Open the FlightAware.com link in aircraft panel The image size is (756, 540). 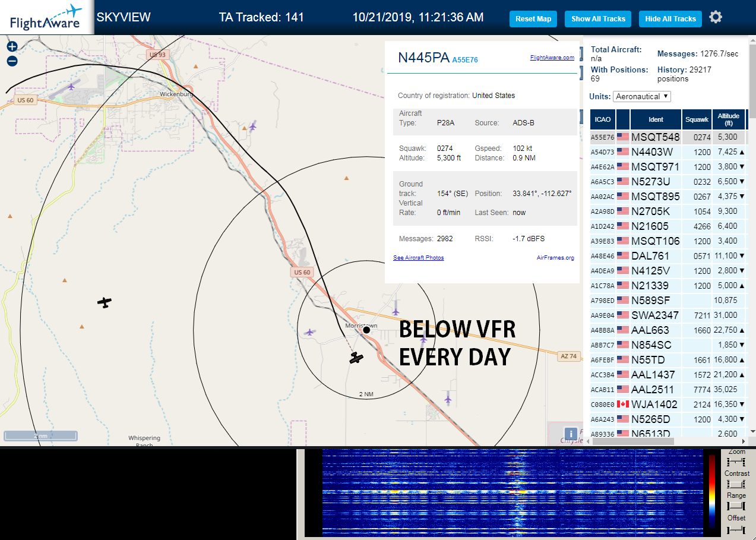pos(552,58)
